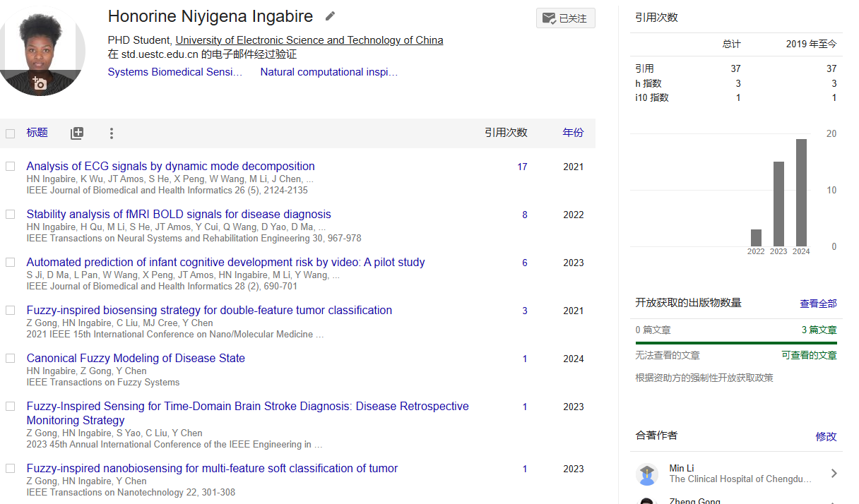Check the Canonical Fuzzy Modeling paper box
The height and width of the screenshot is (504, 859).
(11, 359)
